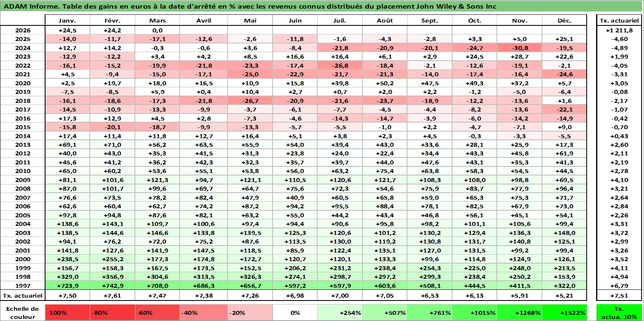Select the +4,94 actuarial rate for 1998
This screenshot has height=321, width=644.
619,277
